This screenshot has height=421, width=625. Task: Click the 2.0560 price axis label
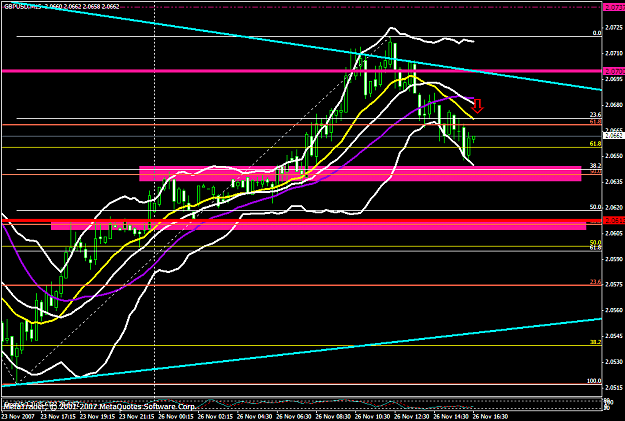[614, 310]
